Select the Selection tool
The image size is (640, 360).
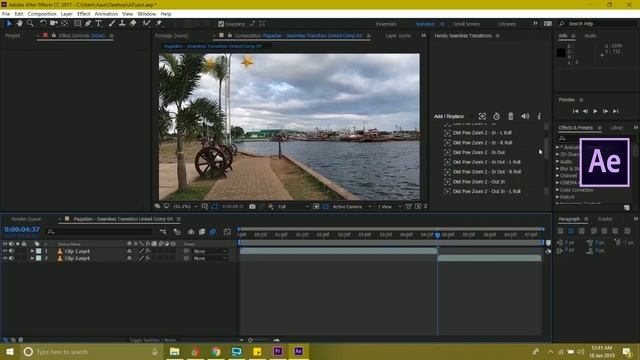pos(9,24)
